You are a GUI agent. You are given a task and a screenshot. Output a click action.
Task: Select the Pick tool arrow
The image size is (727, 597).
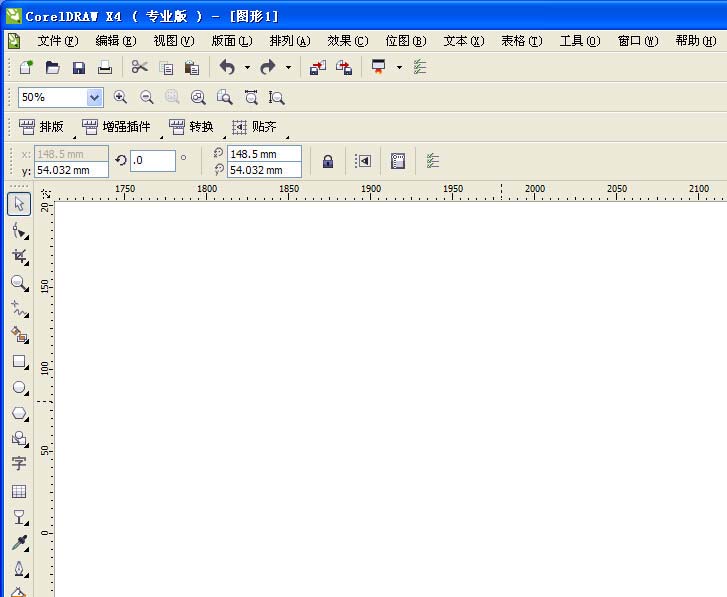tap(19, 204)
